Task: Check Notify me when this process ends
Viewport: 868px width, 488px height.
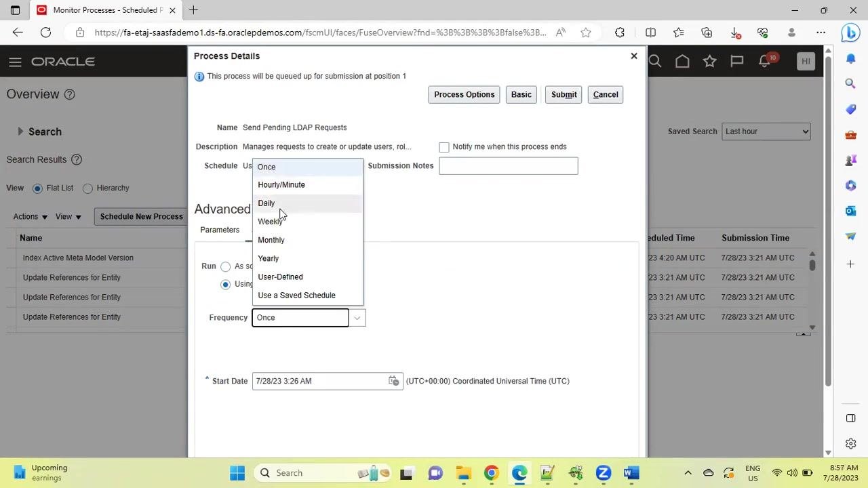Action: point(444,147)
